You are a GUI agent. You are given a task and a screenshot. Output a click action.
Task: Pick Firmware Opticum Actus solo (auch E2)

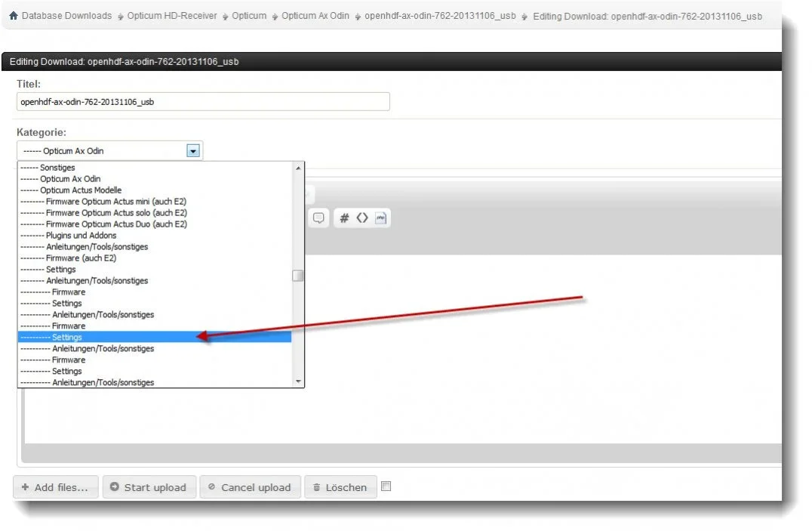tap(155, 213)
